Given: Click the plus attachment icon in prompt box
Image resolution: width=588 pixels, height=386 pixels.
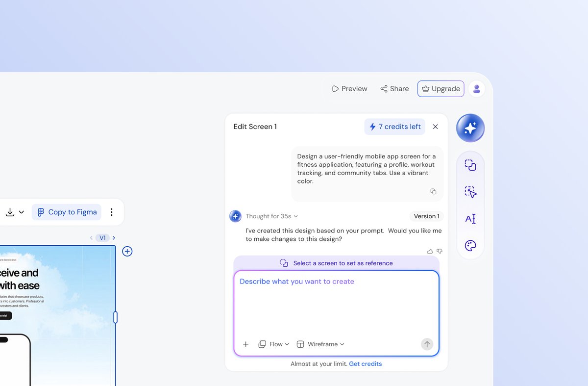Looking at the screenshot, I should pyautogui.click(x=246, y=344).
